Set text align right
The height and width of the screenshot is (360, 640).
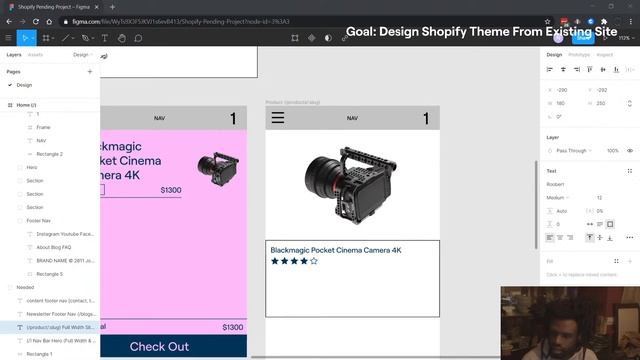570,238
